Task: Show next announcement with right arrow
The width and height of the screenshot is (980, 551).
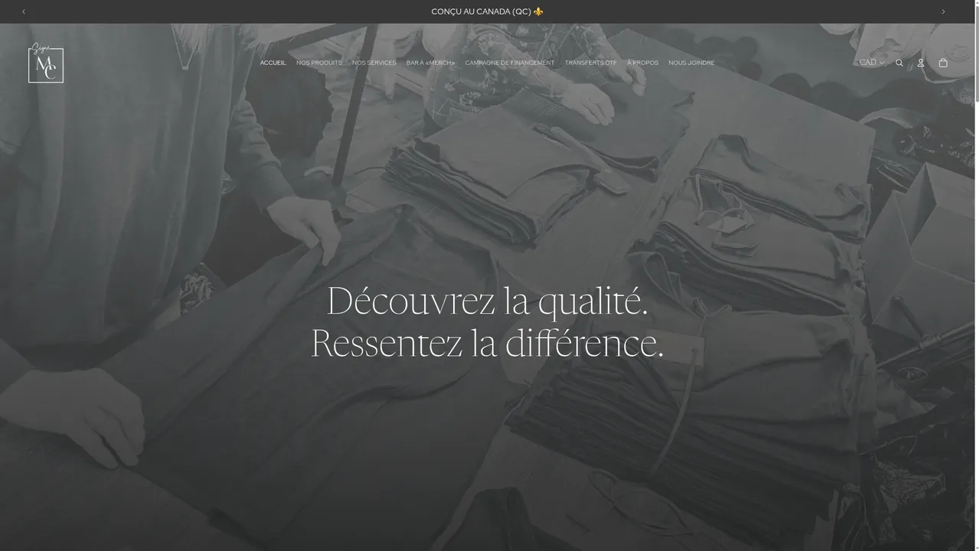Action: click(943, 11)
